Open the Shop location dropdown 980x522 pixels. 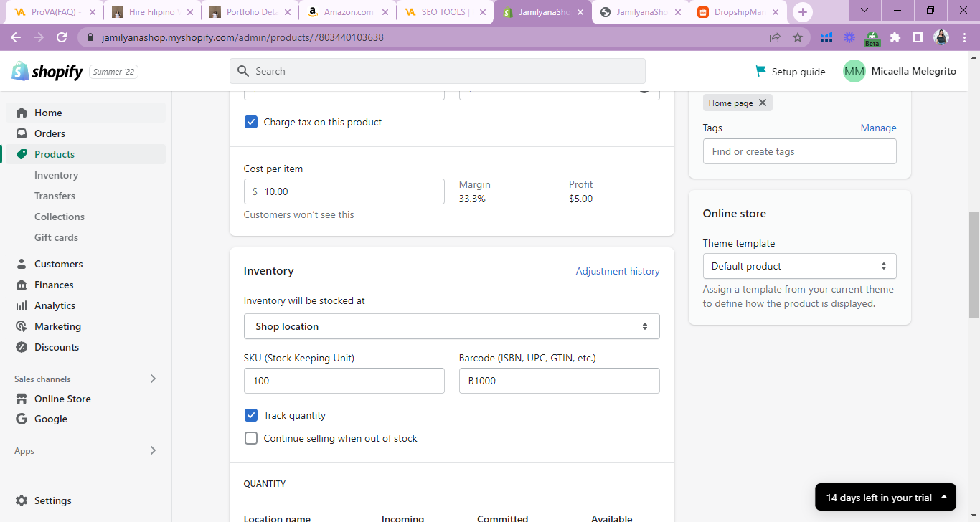[x=451, y=326]
